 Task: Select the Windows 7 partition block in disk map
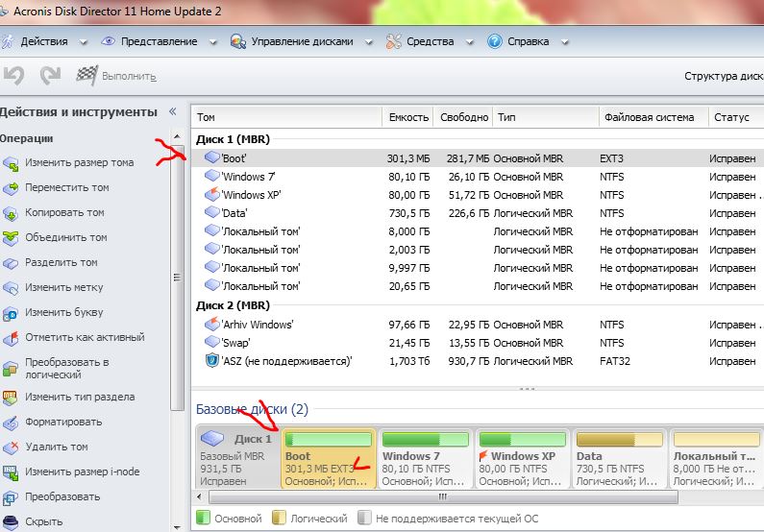[x=425, y=458]
